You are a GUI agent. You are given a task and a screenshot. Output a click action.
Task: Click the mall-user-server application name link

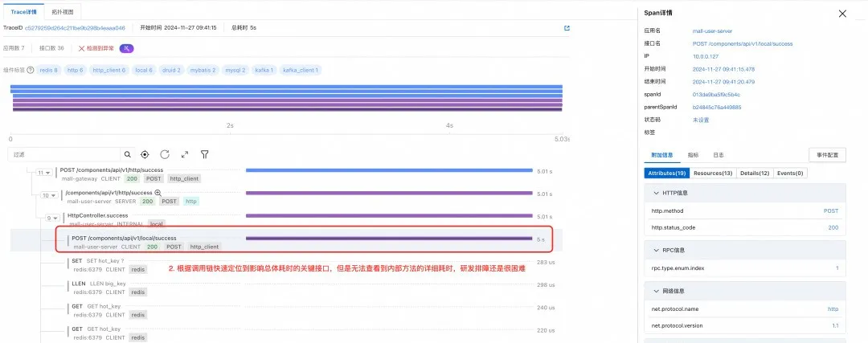pos(712,31)
